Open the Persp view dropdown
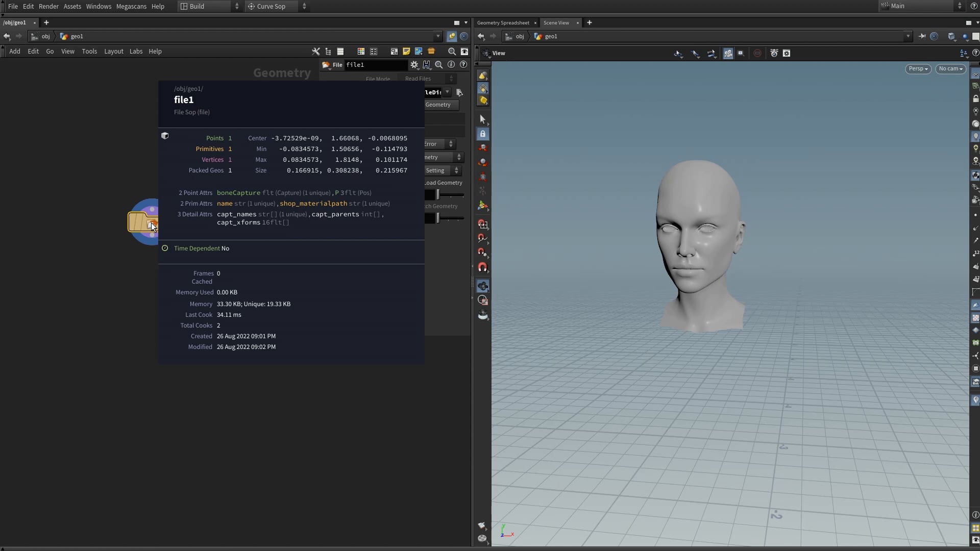The image size is (980, 551). (x=918, y=69)
